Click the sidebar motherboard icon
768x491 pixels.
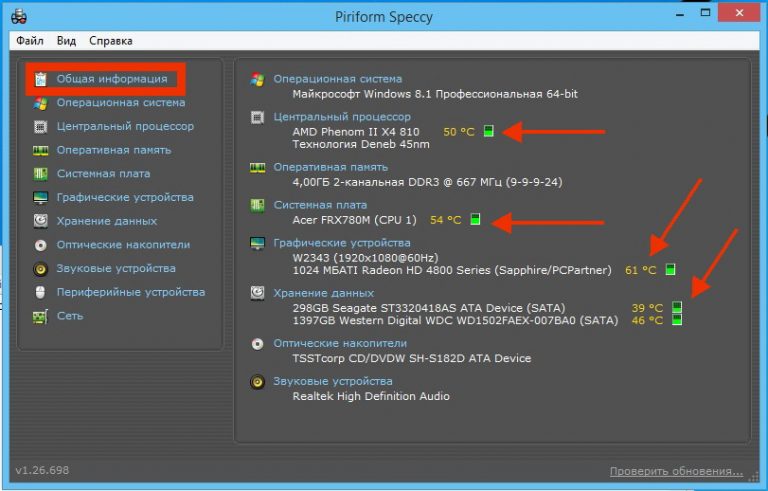[41, 173]
